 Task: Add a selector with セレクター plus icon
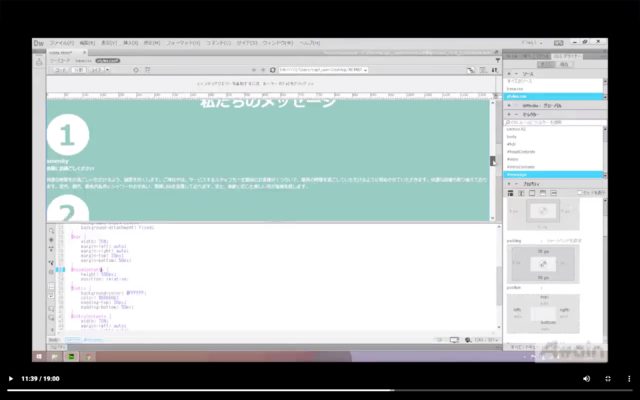[x=509, y=115]
